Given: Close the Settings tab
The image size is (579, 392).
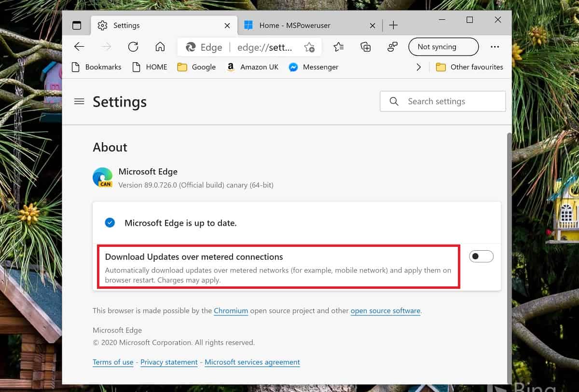Looking at the screenshot, I should 227,26.
